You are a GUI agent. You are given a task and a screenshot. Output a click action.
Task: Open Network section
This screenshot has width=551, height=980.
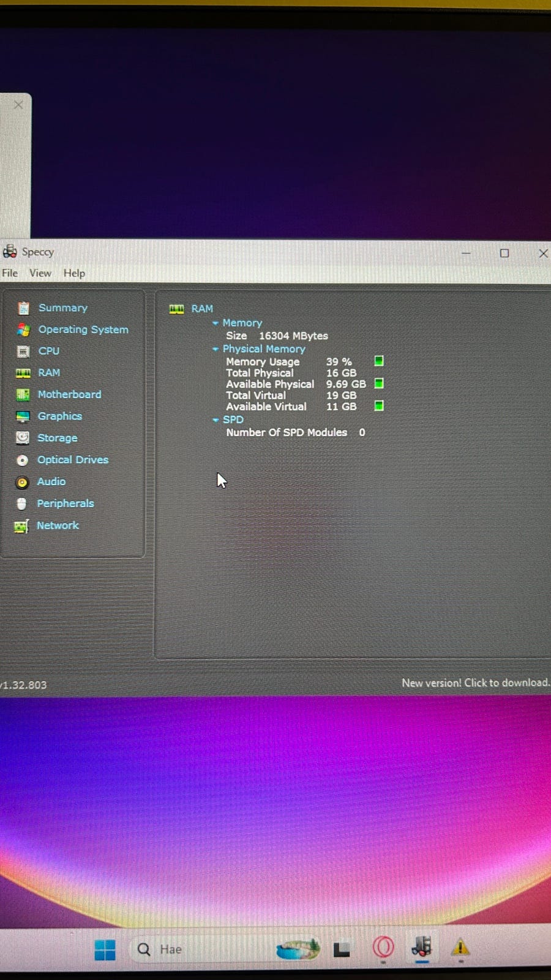58,525
